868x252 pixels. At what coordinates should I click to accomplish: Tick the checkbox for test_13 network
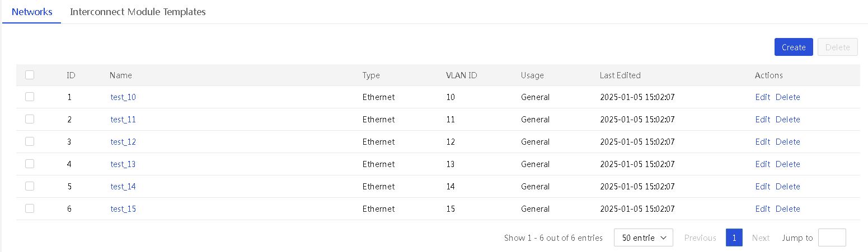(30, 164)
